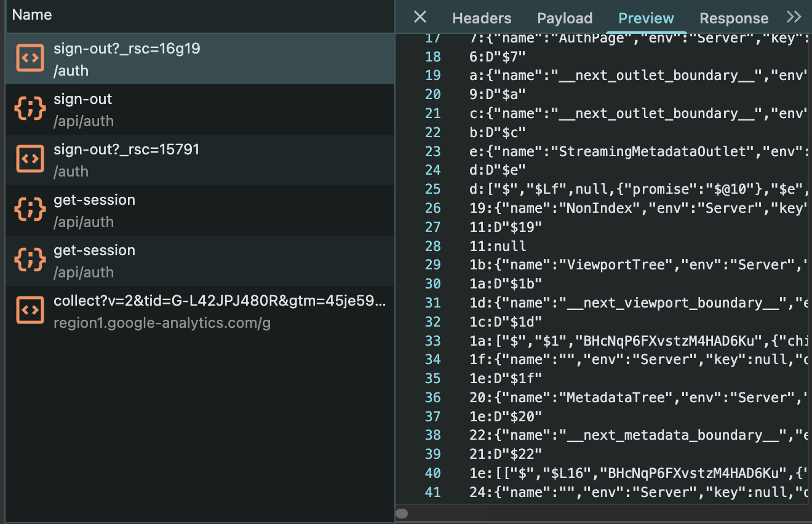The image size is (812, 524).
Task: Click the document icon beside the collect request
Action: click(30, 311)
